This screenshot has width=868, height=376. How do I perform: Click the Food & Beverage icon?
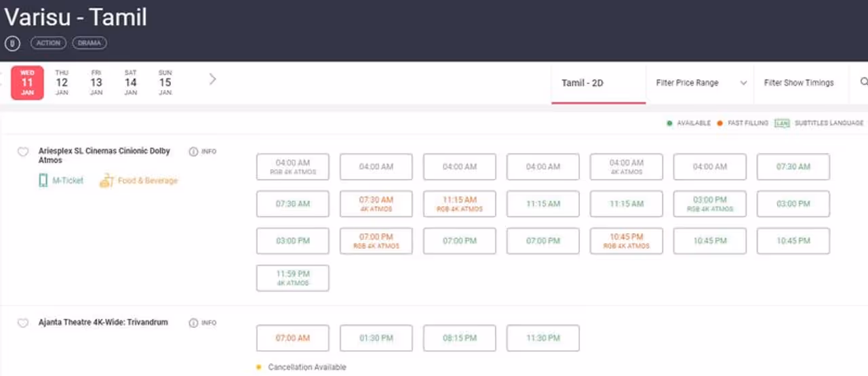(106, 181)
